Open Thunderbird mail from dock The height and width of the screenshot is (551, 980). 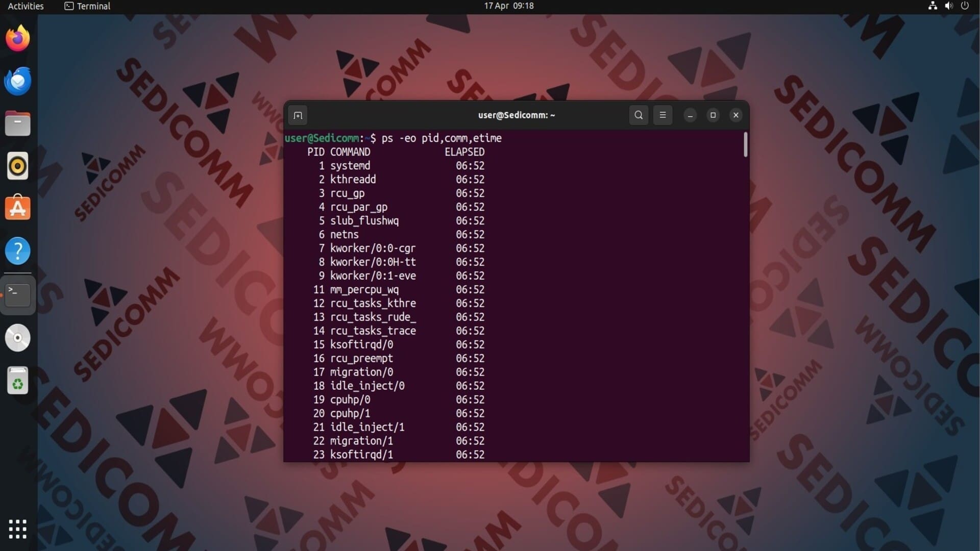pyautogui.click(x=18, y=81)
